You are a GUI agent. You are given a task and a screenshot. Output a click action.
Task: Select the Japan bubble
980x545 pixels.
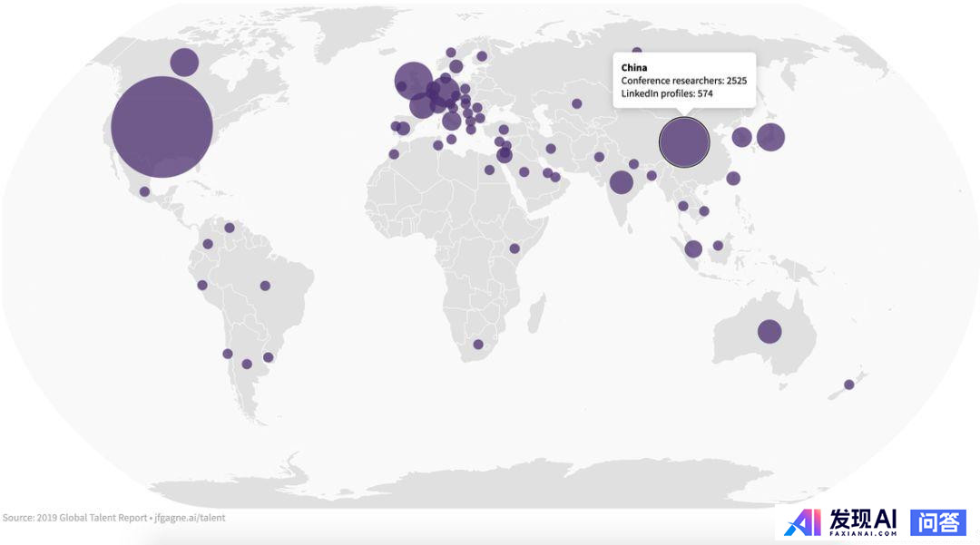click(770, 137)
